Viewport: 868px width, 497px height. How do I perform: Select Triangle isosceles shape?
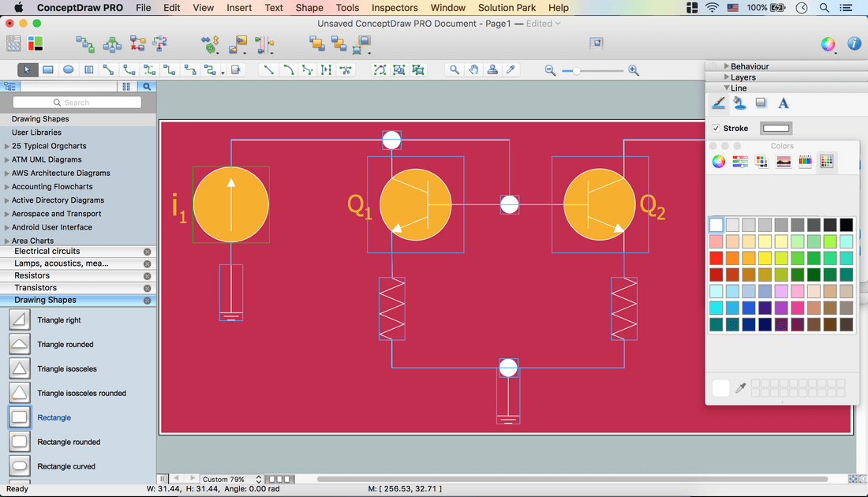tap(20, 368)
